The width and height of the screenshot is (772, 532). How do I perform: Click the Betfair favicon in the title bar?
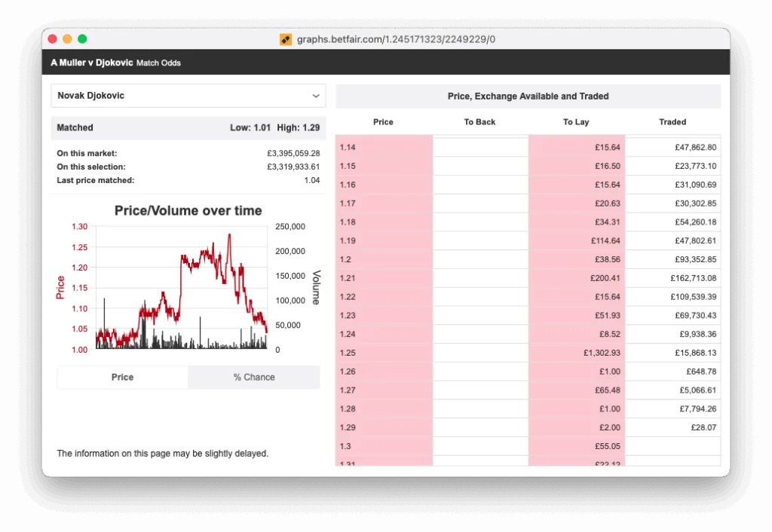(286, 39)
